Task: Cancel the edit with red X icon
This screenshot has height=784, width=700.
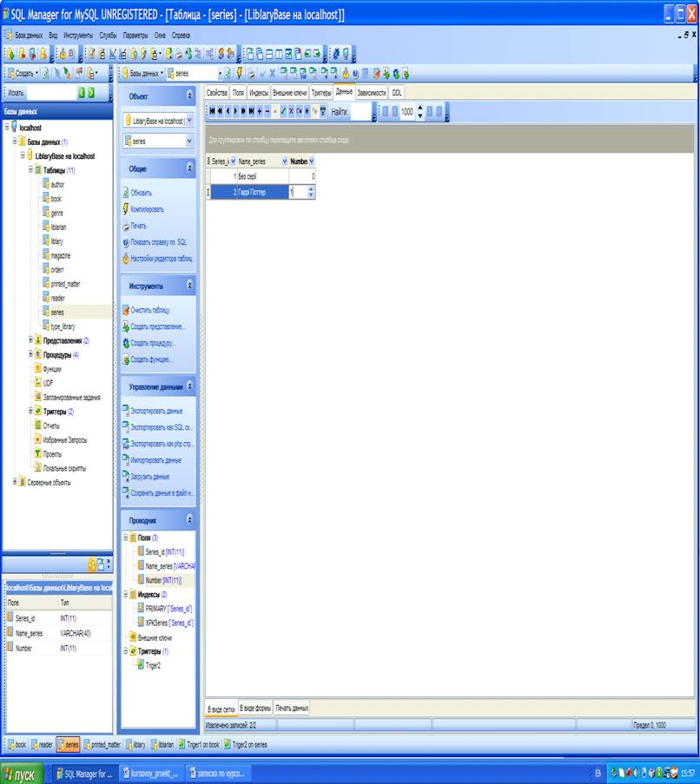Action: click(291, 111)
